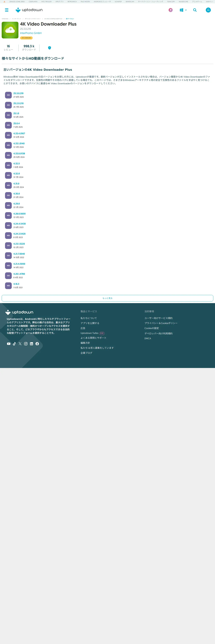The width and height of the screenshot is (215, 644).
Task: Open the user account icon
Action: [x=208, y=10]
